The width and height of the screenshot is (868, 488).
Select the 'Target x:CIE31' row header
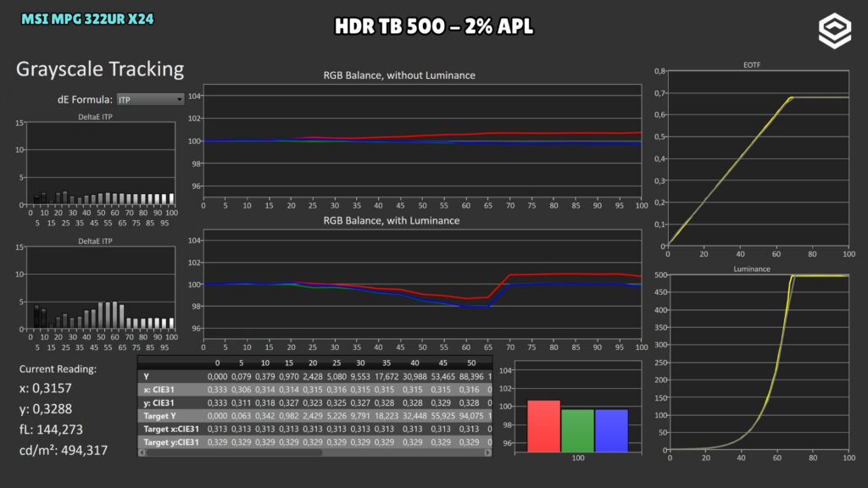point(171,429)
